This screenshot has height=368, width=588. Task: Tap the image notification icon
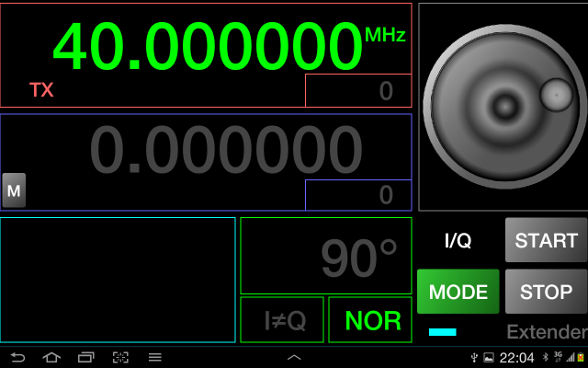pos(489,358)
